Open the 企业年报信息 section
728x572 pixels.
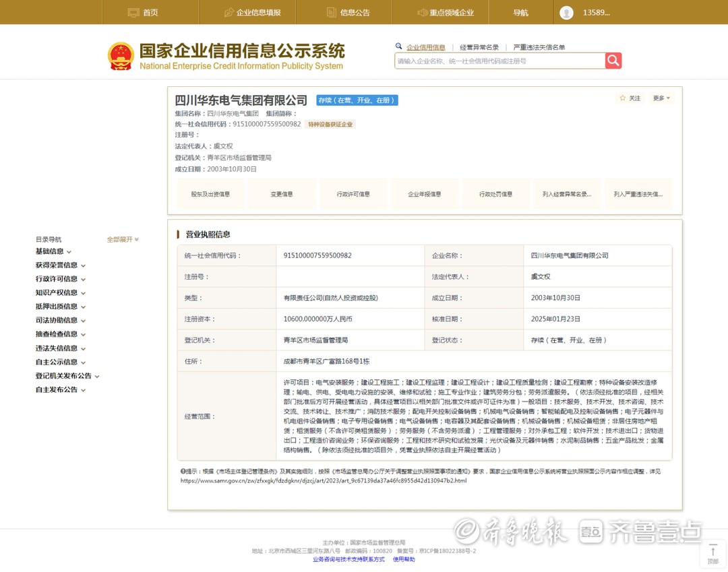425,194
